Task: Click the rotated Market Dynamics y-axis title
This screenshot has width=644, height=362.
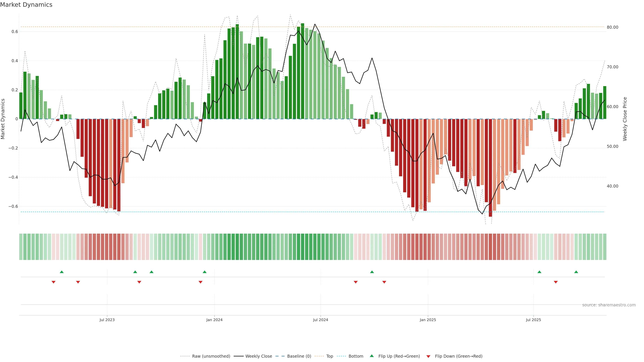Action: 3,119
